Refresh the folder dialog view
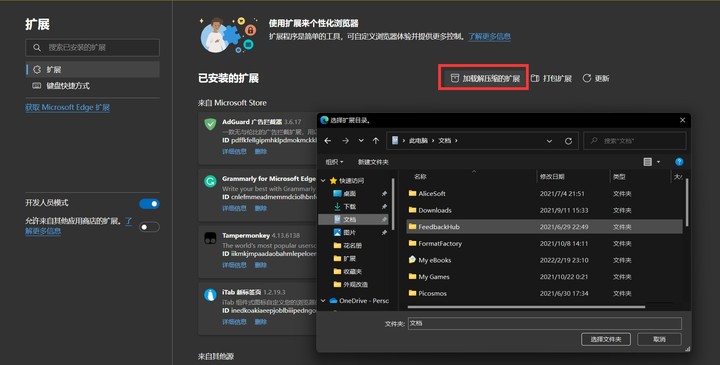 [568, 141]
